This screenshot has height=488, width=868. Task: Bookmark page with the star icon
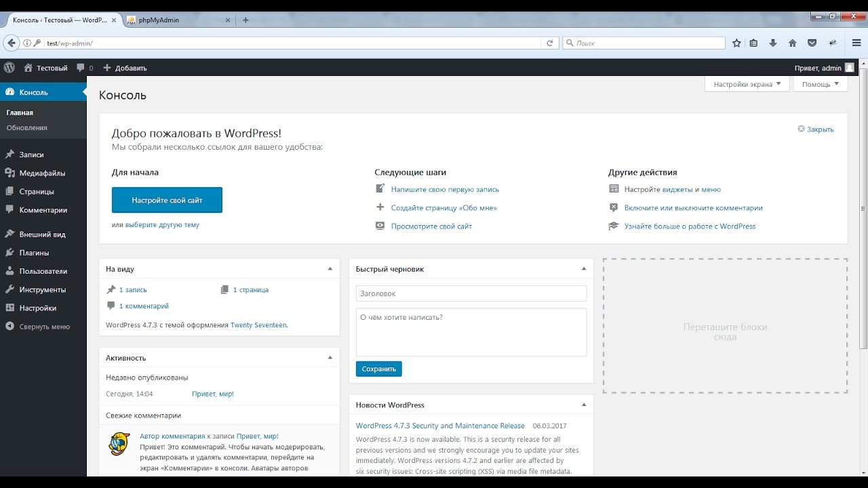click(737, 43)
